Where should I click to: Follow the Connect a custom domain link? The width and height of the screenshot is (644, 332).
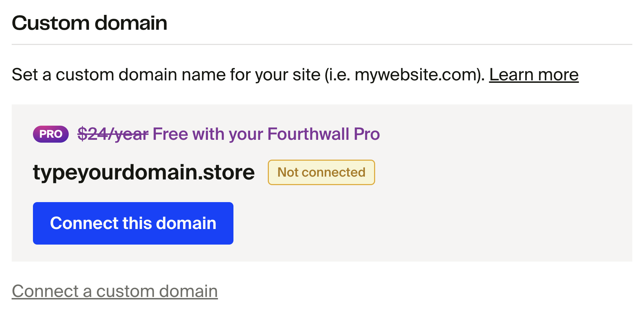click(115, 291)
